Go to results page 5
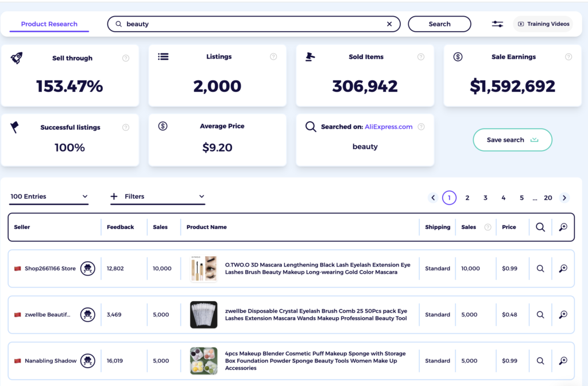 (521, 197)
